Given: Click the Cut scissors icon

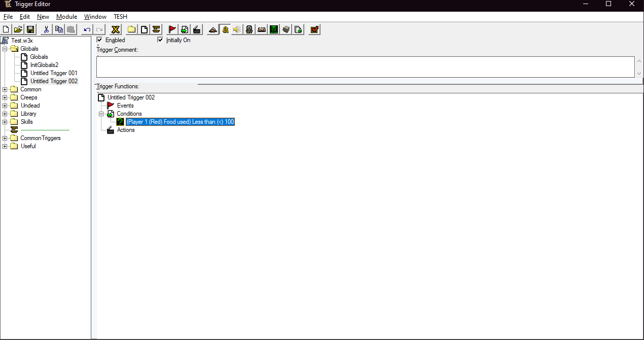Looking at the screenshot, I should 46,29.
